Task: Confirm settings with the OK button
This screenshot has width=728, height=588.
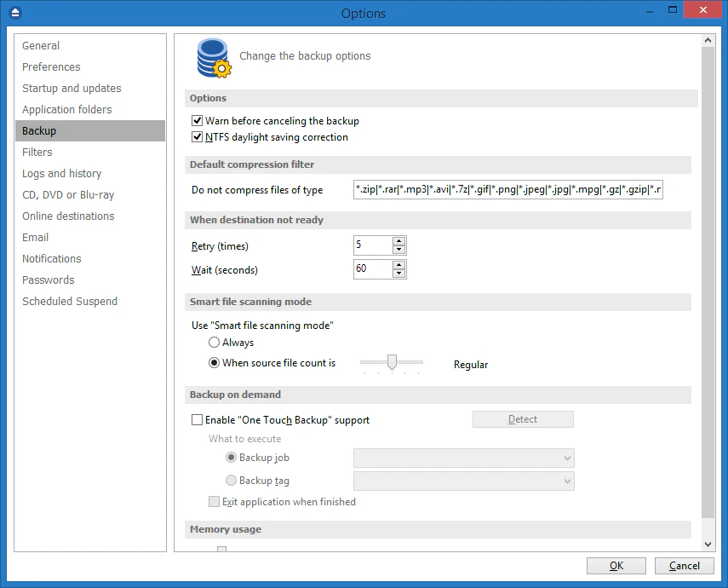Action: coord(616,565)
